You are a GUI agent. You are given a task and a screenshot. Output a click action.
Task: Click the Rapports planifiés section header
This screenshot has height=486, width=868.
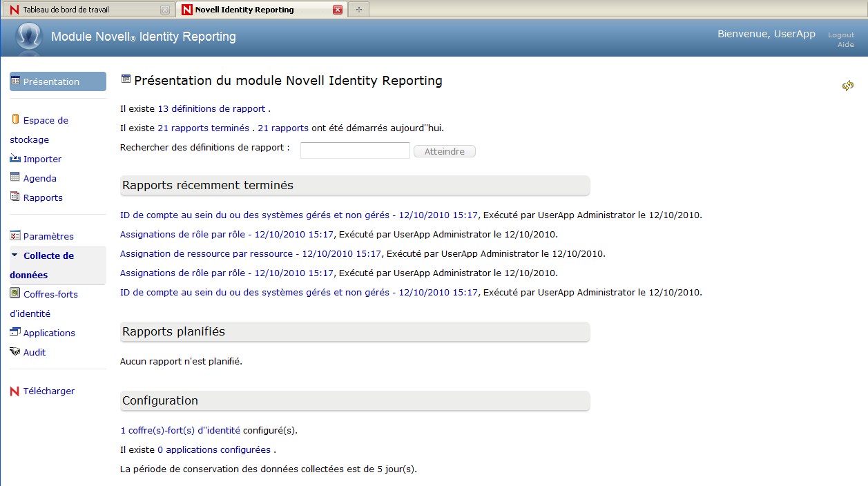(x=355, y=331)
